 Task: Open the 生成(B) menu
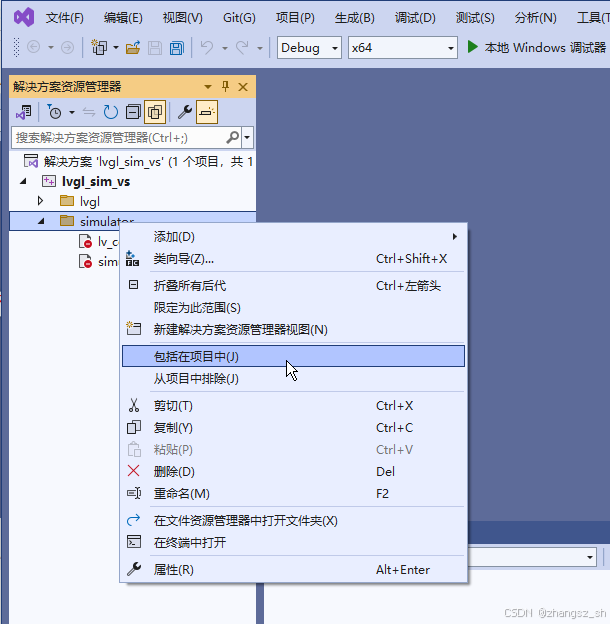355,18
